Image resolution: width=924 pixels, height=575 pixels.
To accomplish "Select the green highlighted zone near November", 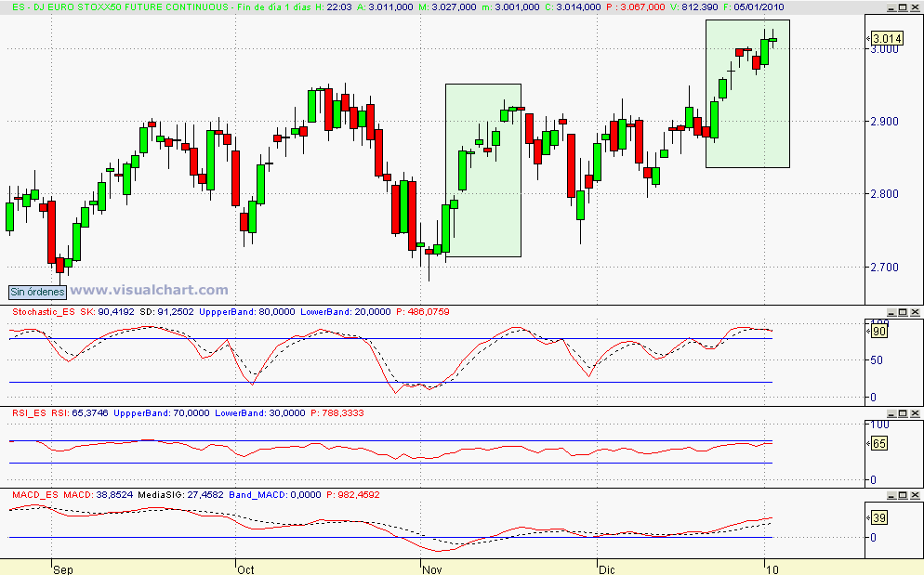I will coord(482,172).
